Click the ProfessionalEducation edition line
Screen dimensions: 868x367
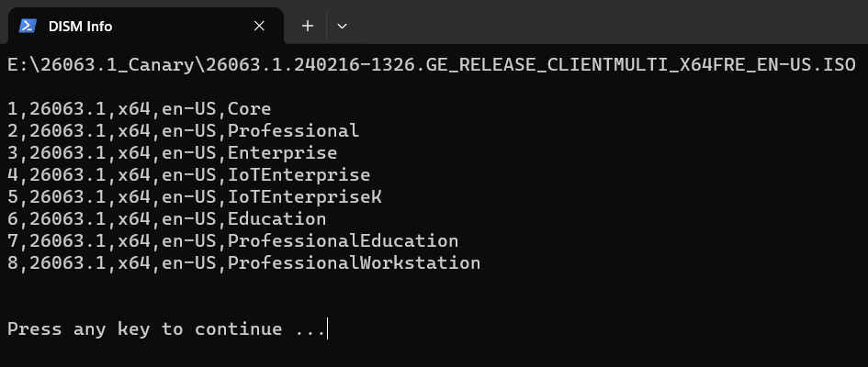click(x=233, y=241)
